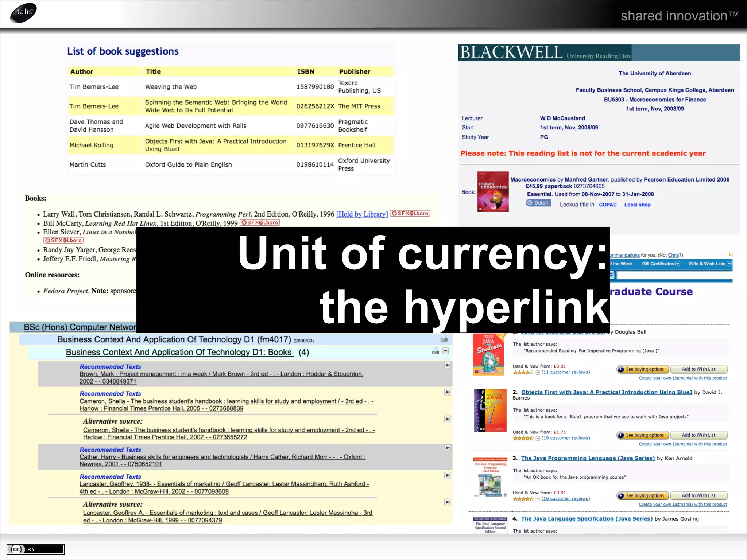Click arrow icon on Cameron 2nd ed alternative source
The width and height of the screenshot is (747, 560).
(x=447, y=419)
